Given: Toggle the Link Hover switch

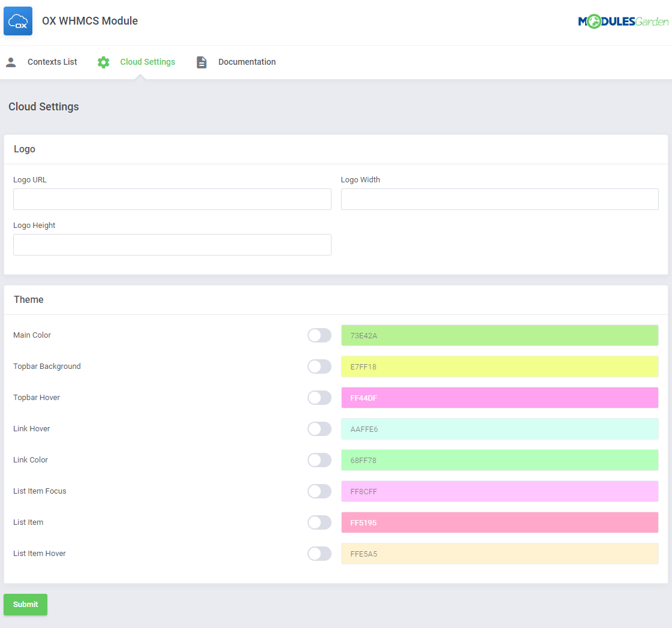Looking at the screenshot, I should tap(320, 429).
